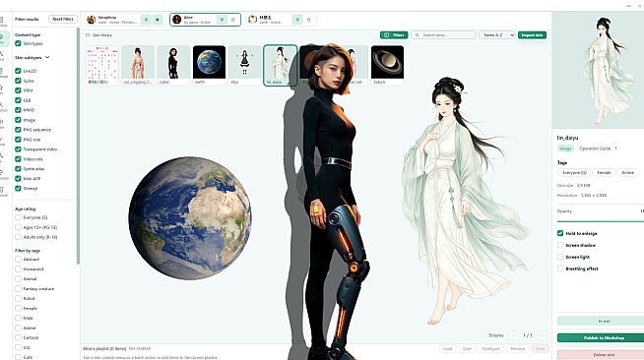Click the playlist Save button

[x=467, y=349]
